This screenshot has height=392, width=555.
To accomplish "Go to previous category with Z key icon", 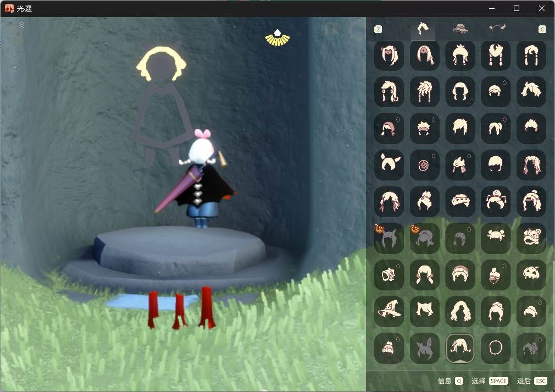I will click(378, 29).
